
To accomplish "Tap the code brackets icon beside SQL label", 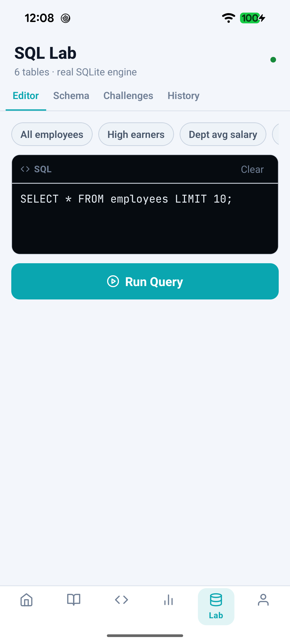I will point(25,169).
